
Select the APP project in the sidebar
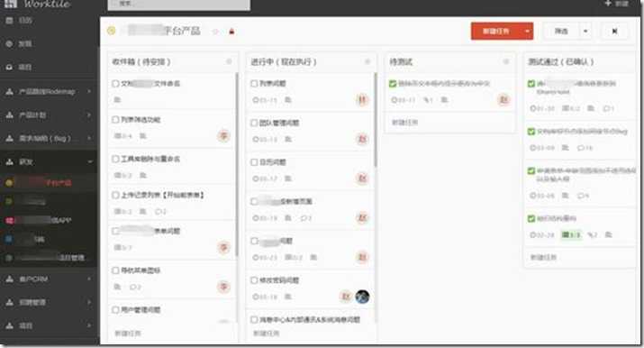coord(49,220)
